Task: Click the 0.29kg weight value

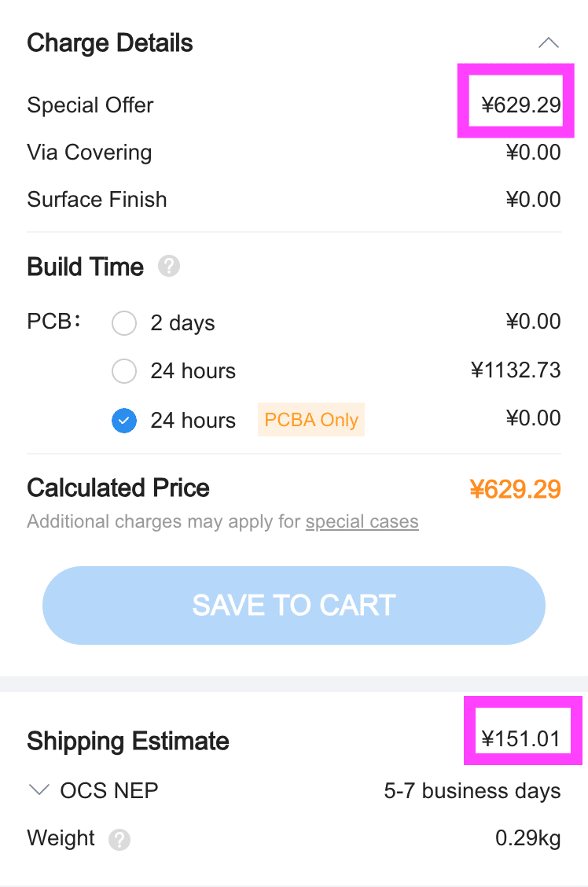Action: (x=528, y=837)
